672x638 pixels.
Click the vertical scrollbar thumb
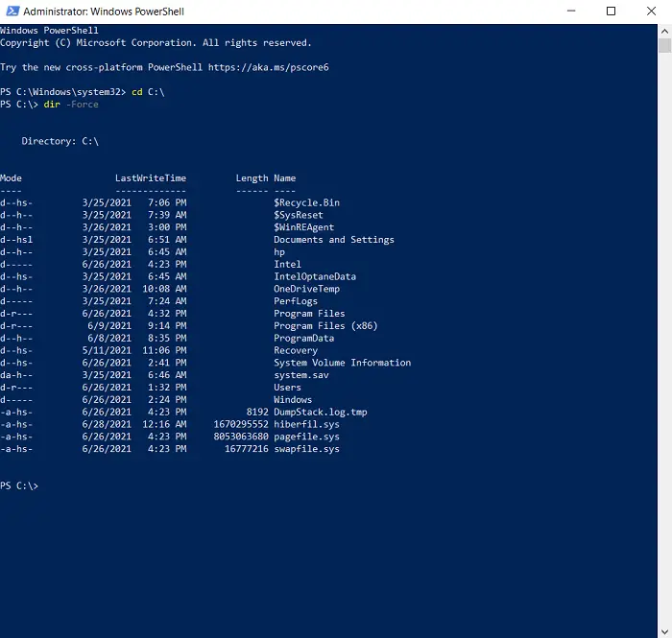(x=664, y=45)
